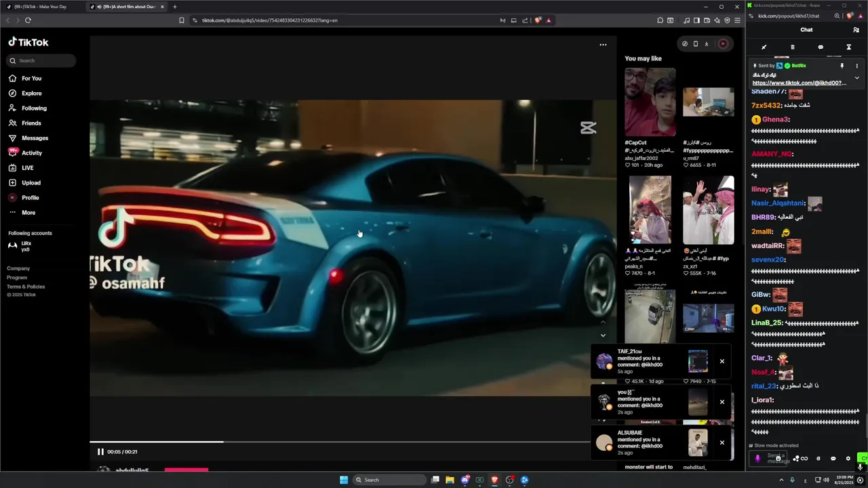
Task: Dismiss the 'you' mention notification
Action: pos(722,402)
